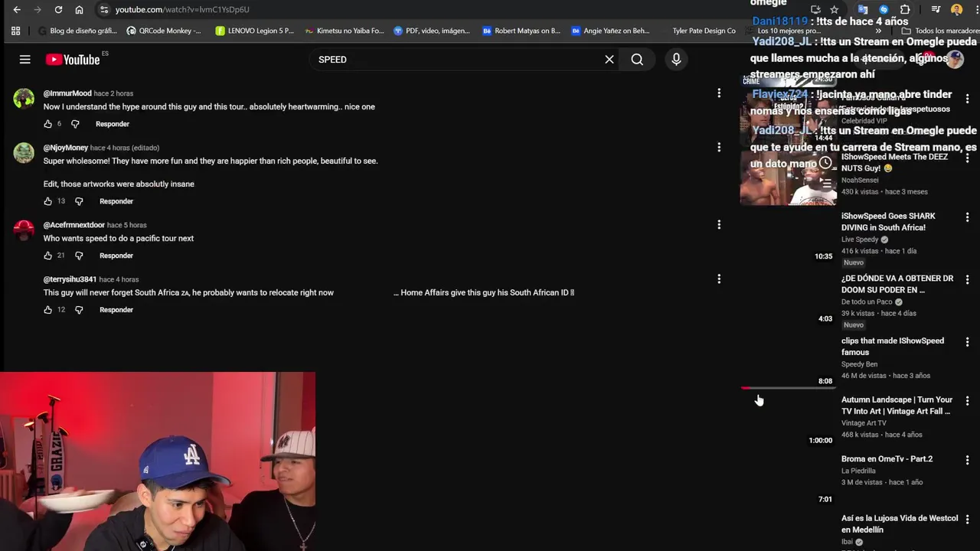The image size is (980, 551).
Task: Dislike the comment by @Acefrmnextdoor
Action: [x=79, y=256]
